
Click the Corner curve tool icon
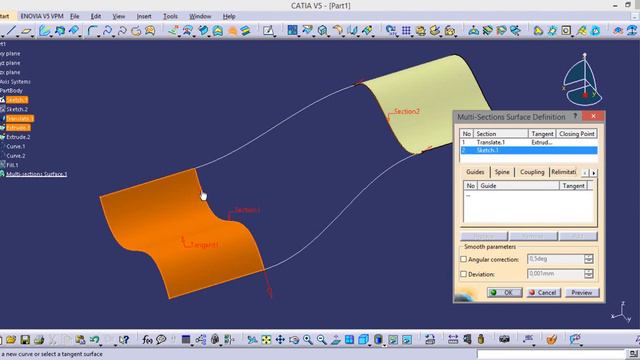click(92, 31)
